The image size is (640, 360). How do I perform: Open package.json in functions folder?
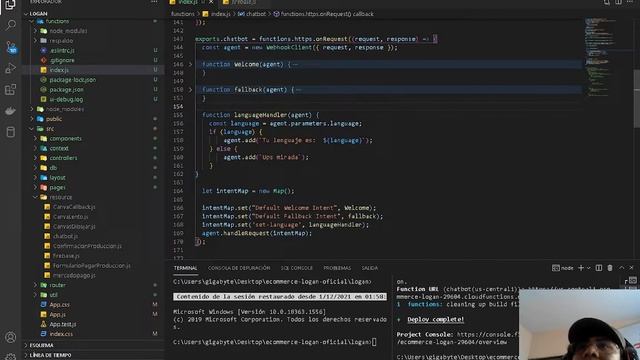point(66,90)
